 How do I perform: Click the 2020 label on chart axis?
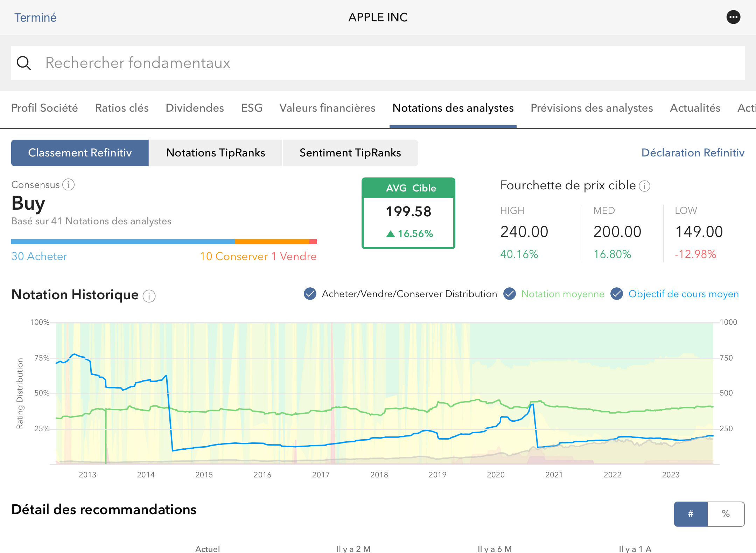[x=496, y=475]
